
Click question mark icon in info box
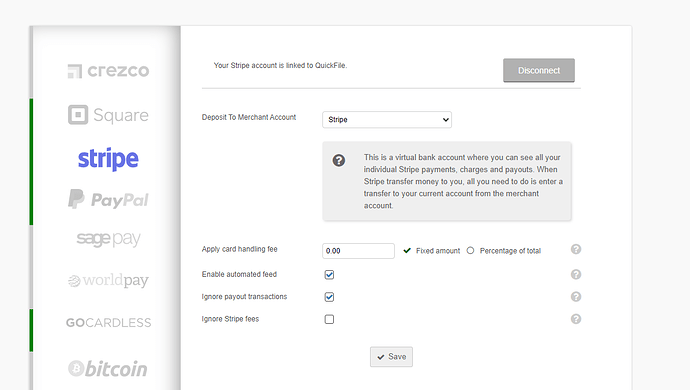tap(339, 160)
